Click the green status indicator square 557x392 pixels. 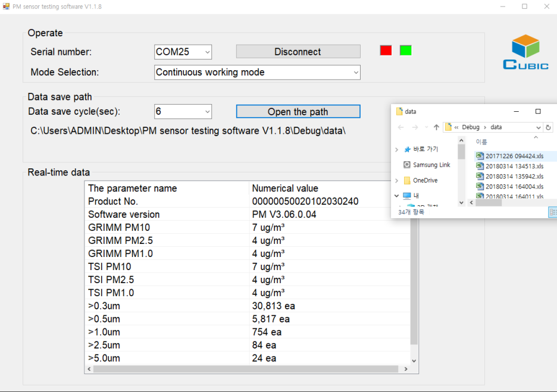coord(406,51)
